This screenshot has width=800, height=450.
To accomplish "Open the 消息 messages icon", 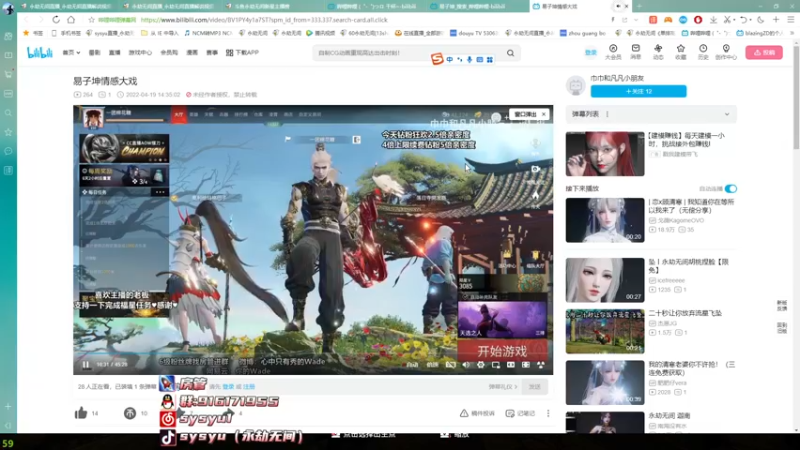I will pyautogui.click(x=636, y=52).
